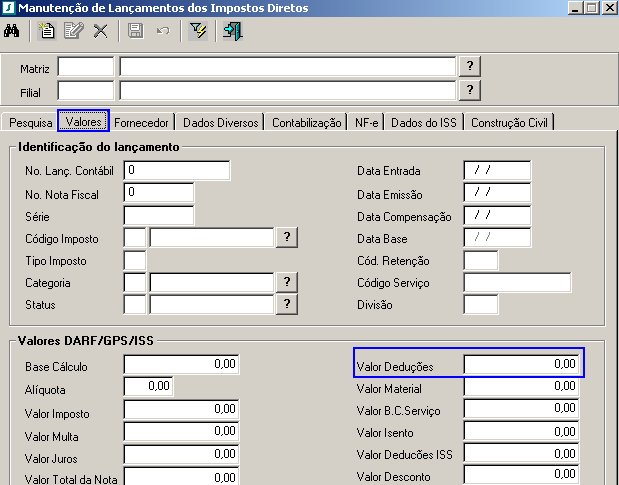Image resolution: width=619 pixels, height=485 pixels.
Task: Open lookup for Filial field
Action: [469, 90]
